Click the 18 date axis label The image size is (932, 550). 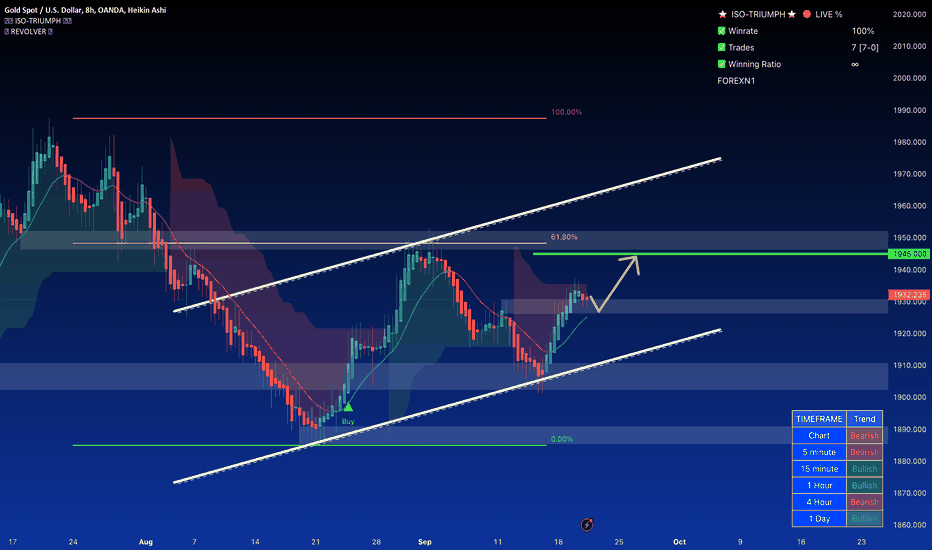click(558, 542)
